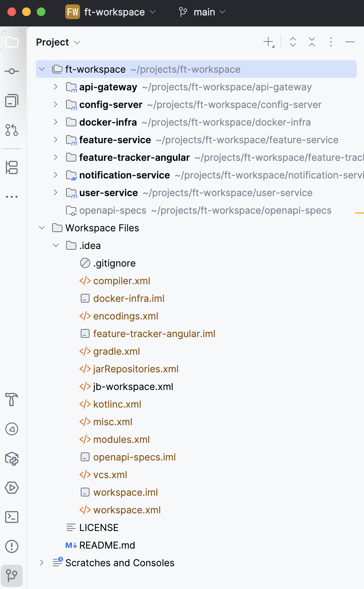Open the Python Packages tool window
The image size is (364, 589).
pos(12,459)
